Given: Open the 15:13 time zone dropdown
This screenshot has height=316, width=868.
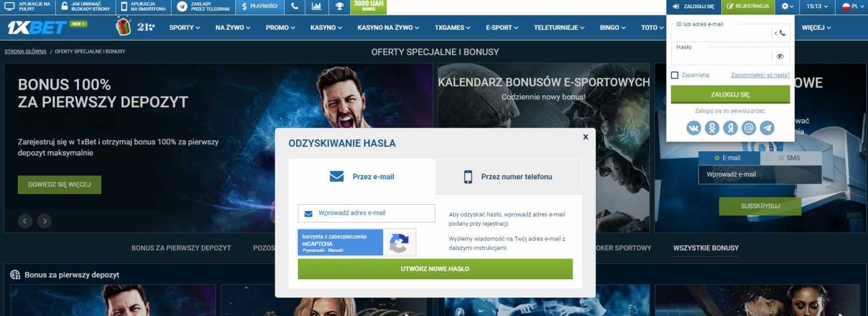Looking at the screenshot, I should 817,6.
